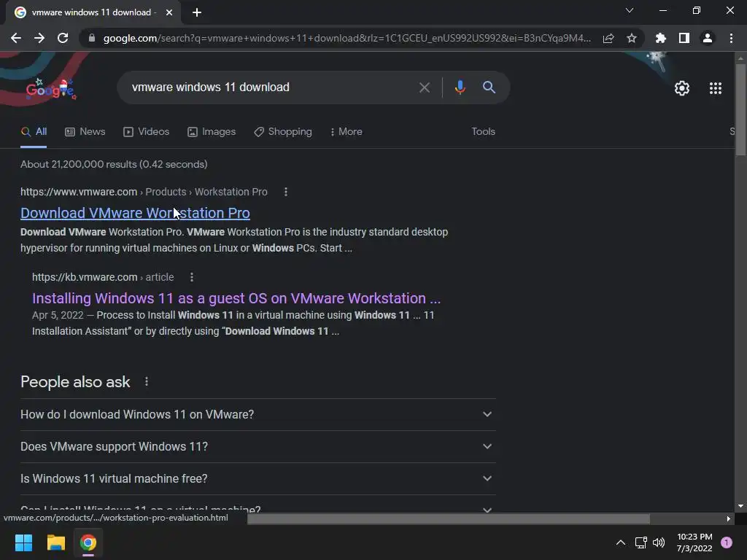Open Chrome extensions puzzle icon

point(661,38)
